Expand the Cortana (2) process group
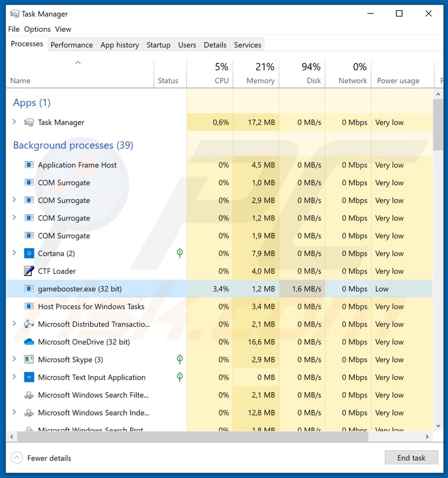The height and width of the screenshot is (478, 448). point(14,253)
